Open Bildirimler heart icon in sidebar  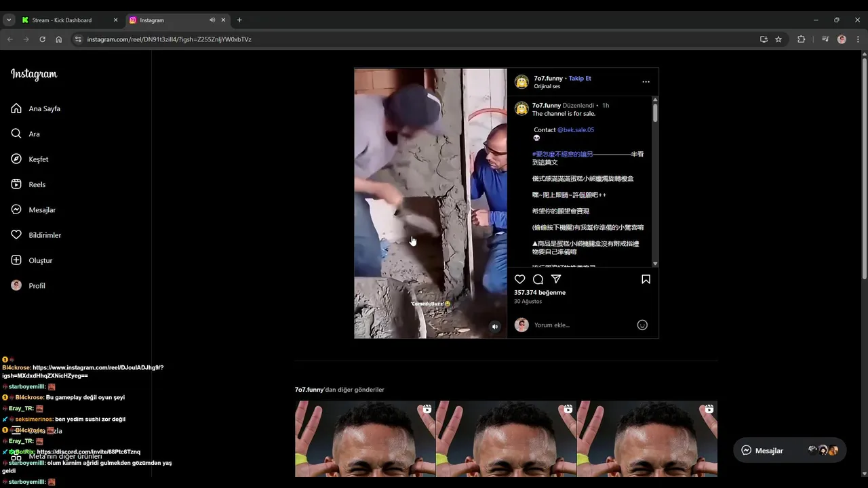pos(16,235)
